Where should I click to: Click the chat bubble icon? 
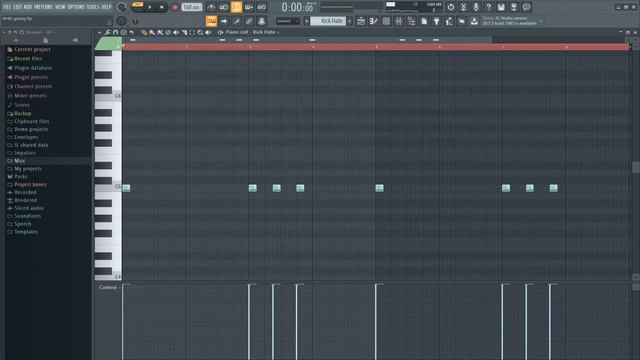[527, 7]
